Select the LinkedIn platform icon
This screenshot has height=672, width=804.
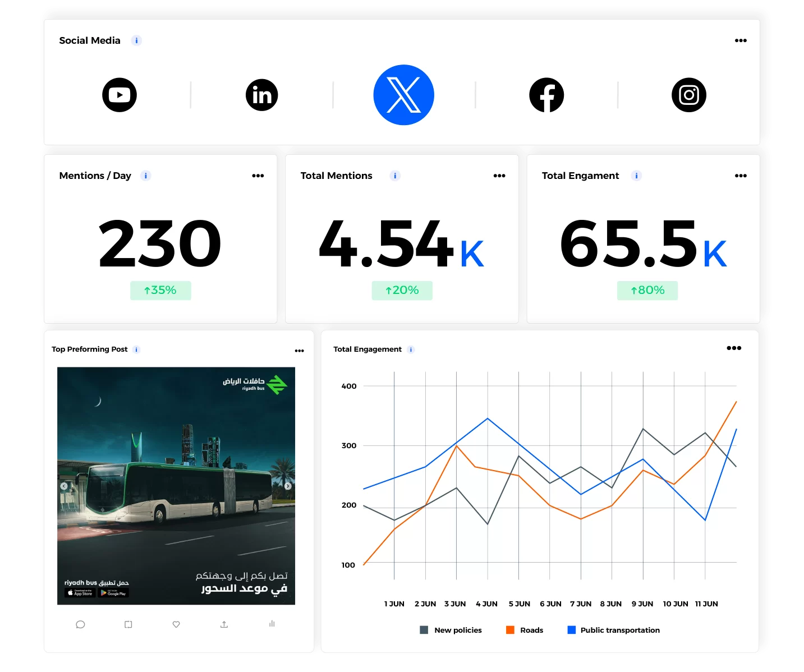pyautogui.click(x=261, y=95)
